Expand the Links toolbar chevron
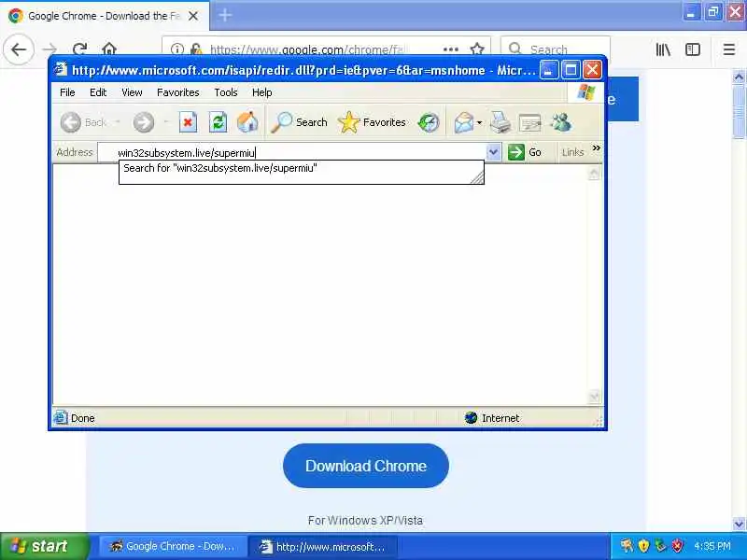 [x=596, y=148]
